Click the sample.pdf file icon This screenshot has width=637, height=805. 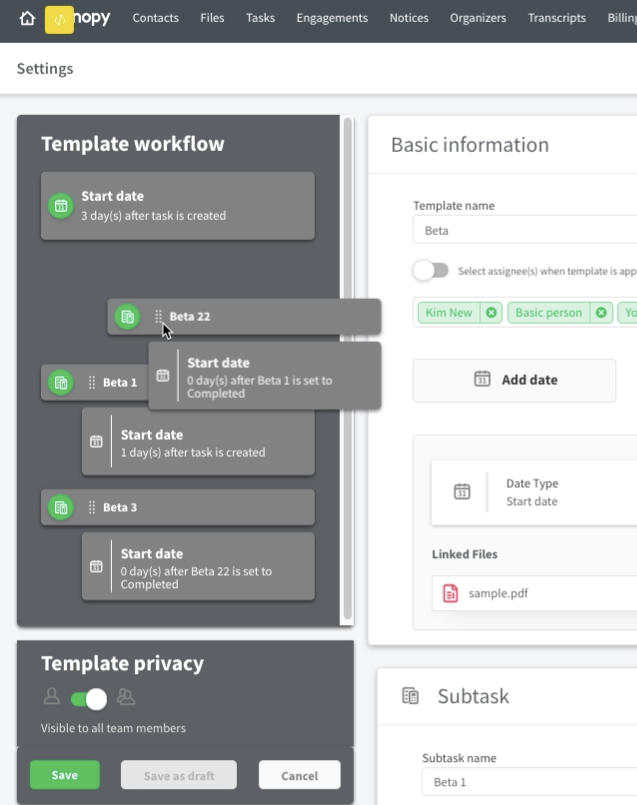click(x=450, y=593)
